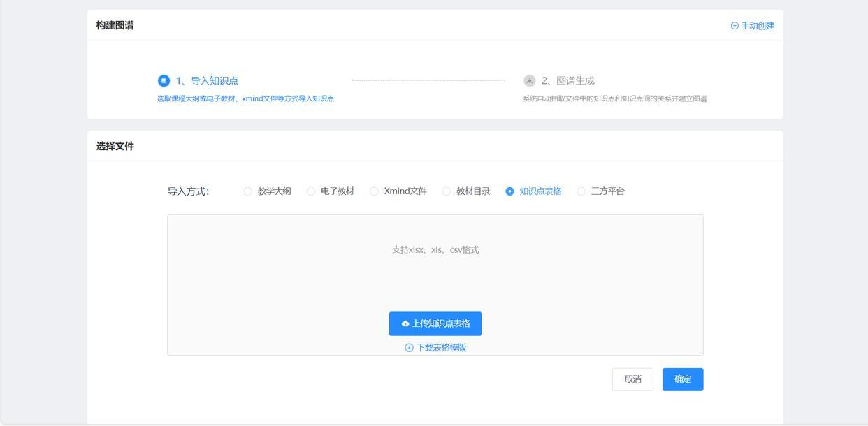
Task: Download the template via 下载表格模版
Action: [x=441, y=348]
